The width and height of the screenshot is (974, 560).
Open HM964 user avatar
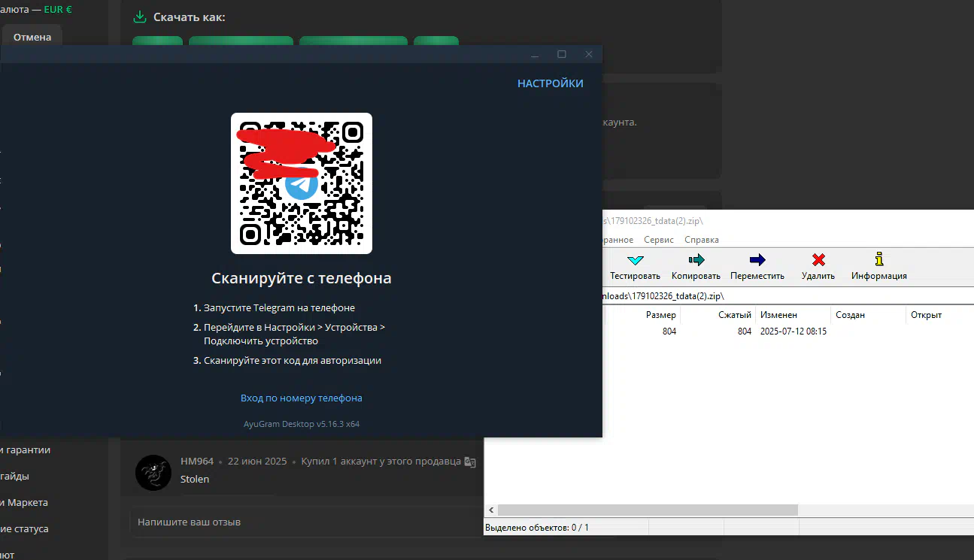[x=153, y=472]
